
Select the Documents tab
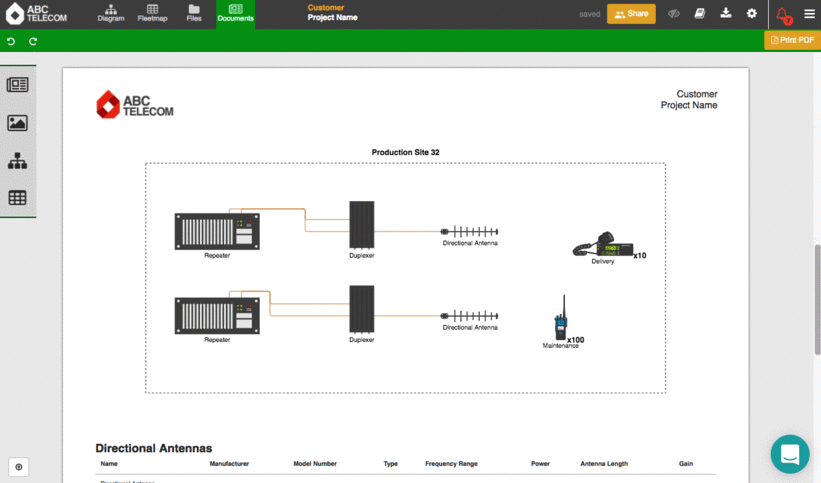point(236,14)
